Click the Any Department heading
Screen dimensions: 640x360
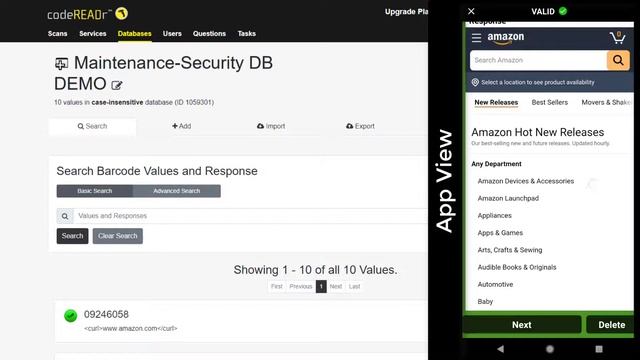(496, 164)
